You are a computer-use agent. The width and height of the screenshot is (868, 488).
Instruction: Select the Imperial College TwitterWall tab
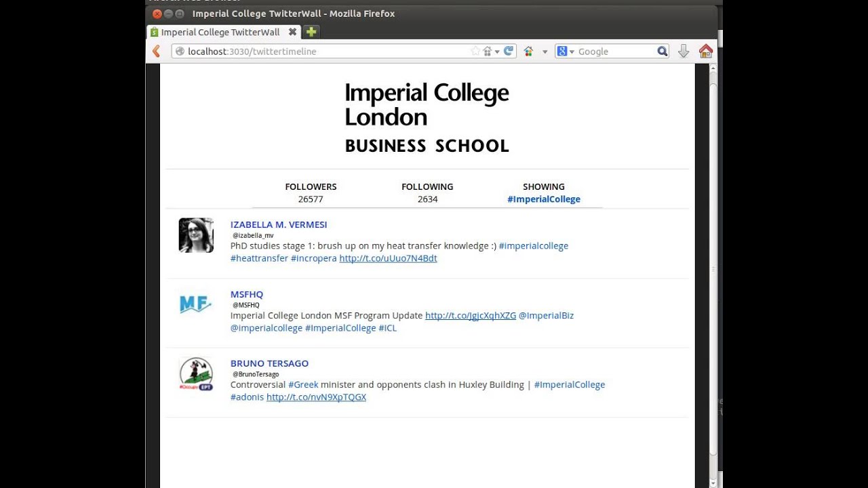point(224,32)
